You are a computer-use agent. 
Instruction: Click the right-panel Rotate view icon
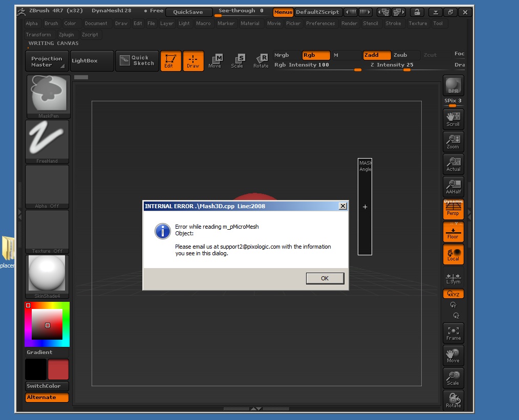point(453,401)
